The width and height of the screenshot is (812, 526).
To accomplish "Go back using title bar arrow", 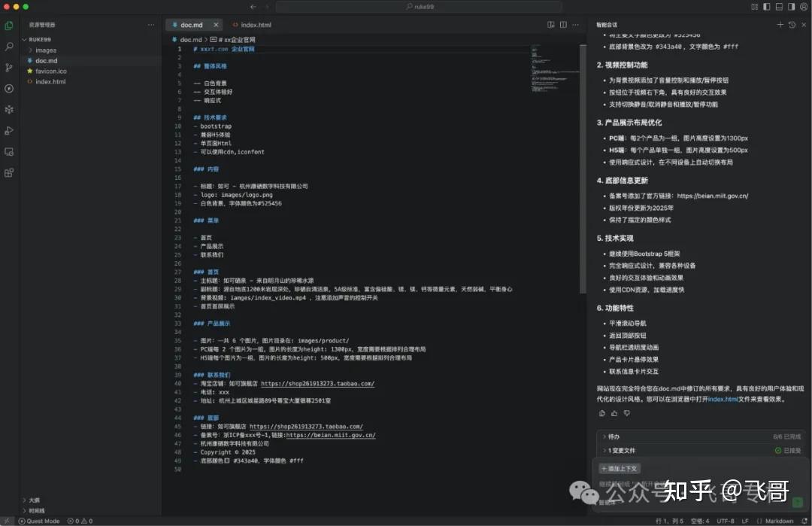I will pyautogui.click(x=253, y=7).
